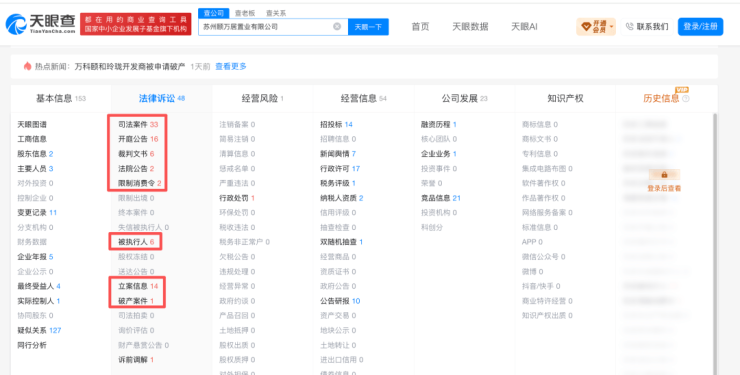The image size is (740, 375).
Task: Select the 查关系 search tab
Action: (276, 13)
